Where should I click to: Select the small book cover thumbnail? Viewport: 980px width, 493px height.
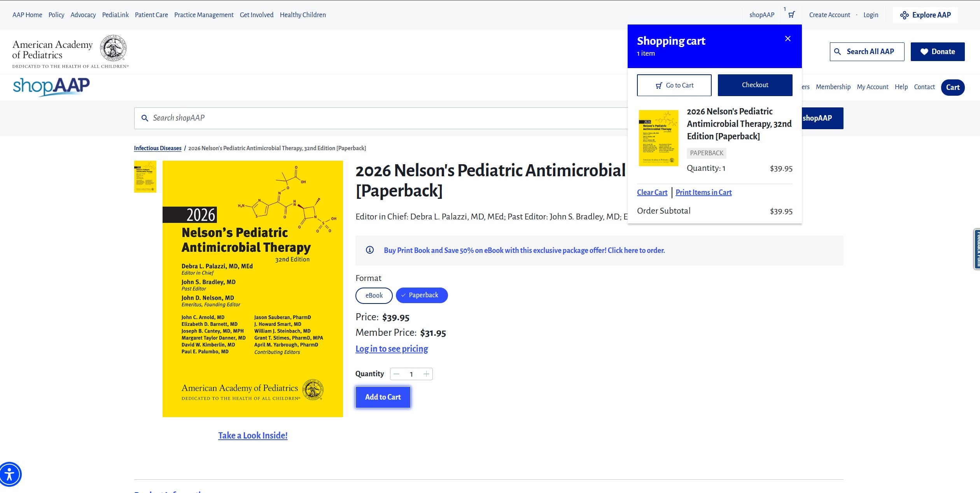(x=145, y=177)
